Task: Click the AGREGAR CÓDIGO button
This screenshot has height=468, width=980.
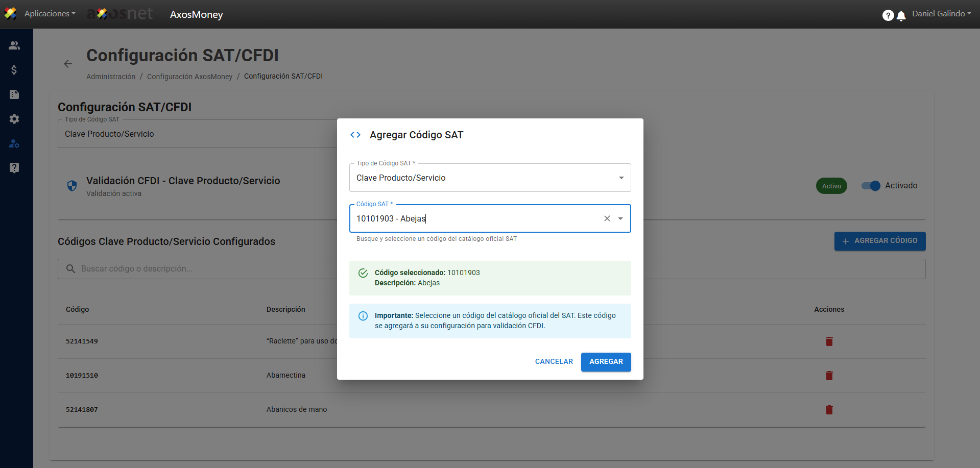Action: point(879,241)
